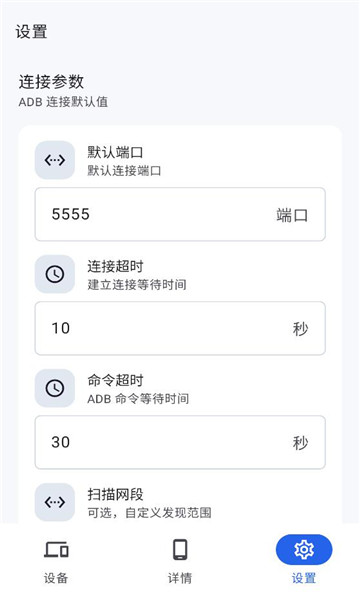360x600 pixels.
Task: Click the 设置 tab label
Action: (x=304, y=578)
